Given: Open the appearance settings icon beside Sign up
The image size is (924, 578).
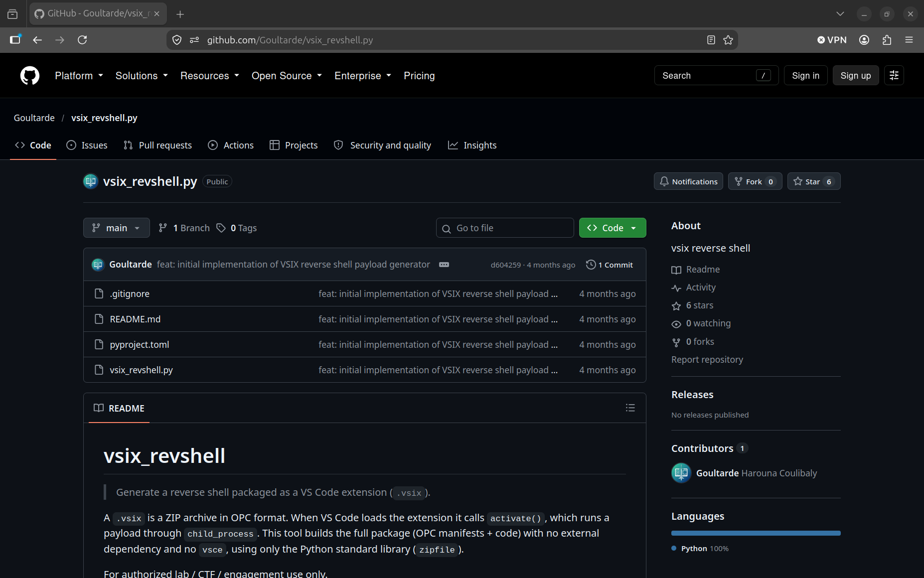Looking at the screenshot, I should pyautogui.click(x=894, y=75).
